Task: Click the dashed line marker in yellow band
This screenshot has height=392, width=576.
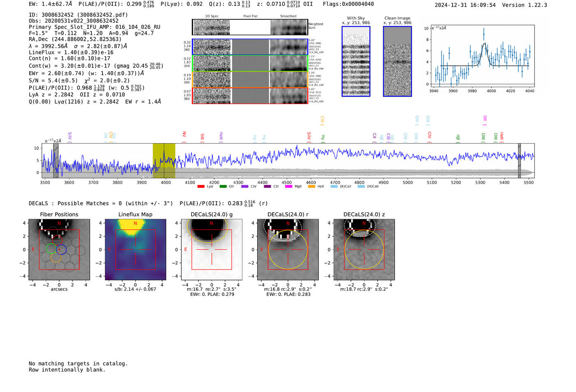Action: point(164,160)
